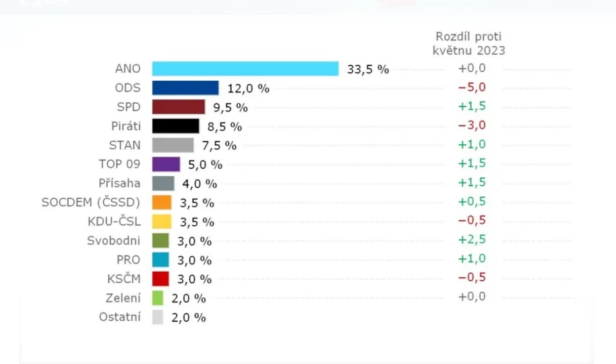Select the gray STAN bar
Image resolution: width=616 pixels, height=364 pixels.
[173, 145]
